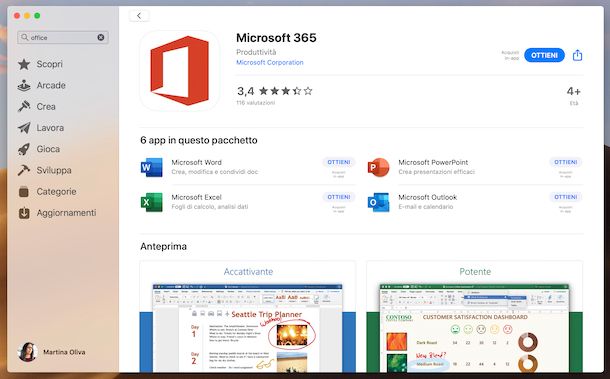The image size is (610, 379).
Task: Select the Lavora paper plane icon
Action: (24, 128)
